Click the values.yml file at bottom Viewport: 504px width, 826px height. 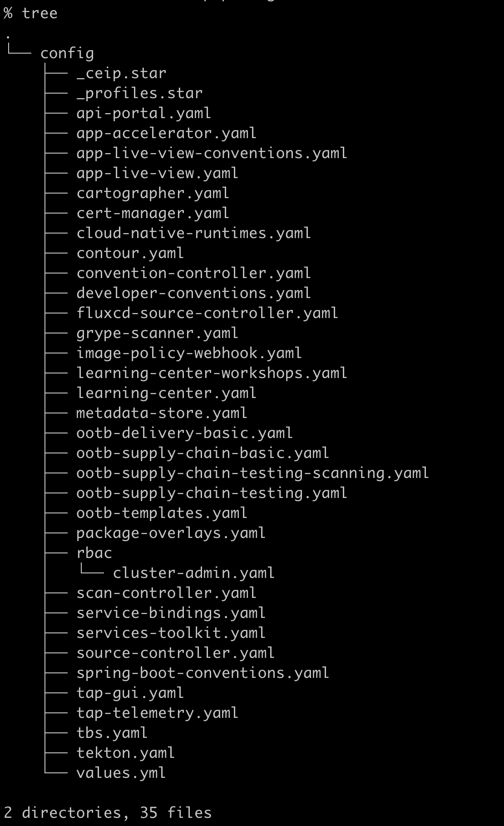click(121, 773)
